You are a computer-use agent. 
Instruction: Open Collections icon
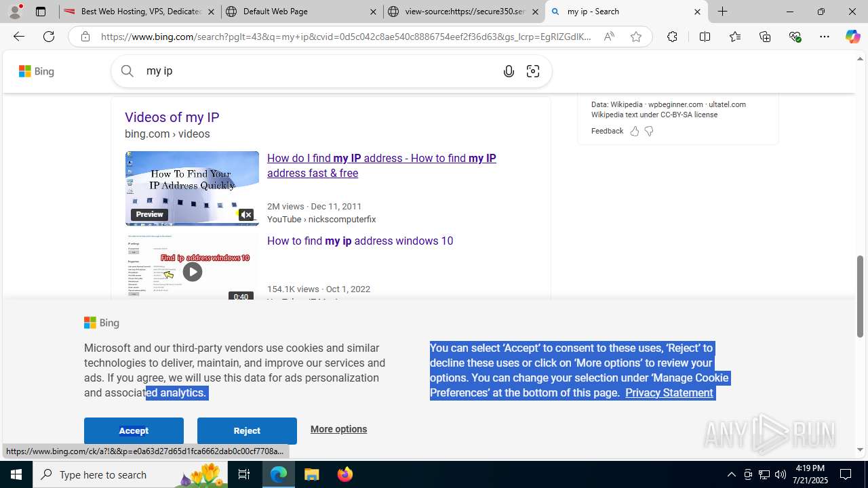click(765, 37)
